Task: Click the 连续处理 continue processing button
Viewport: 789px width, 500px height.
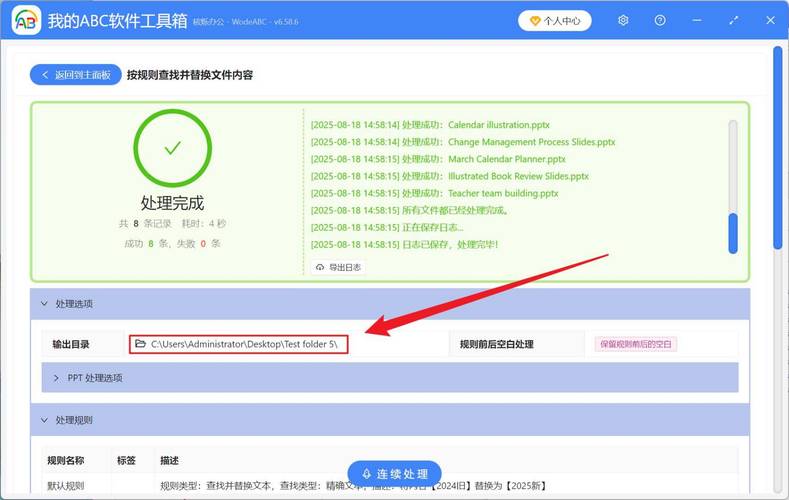Action: coord(394,474)
